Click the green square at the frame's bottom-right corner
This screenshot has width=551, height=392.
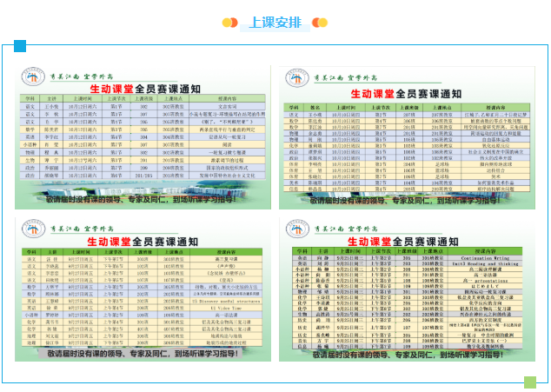530,380
